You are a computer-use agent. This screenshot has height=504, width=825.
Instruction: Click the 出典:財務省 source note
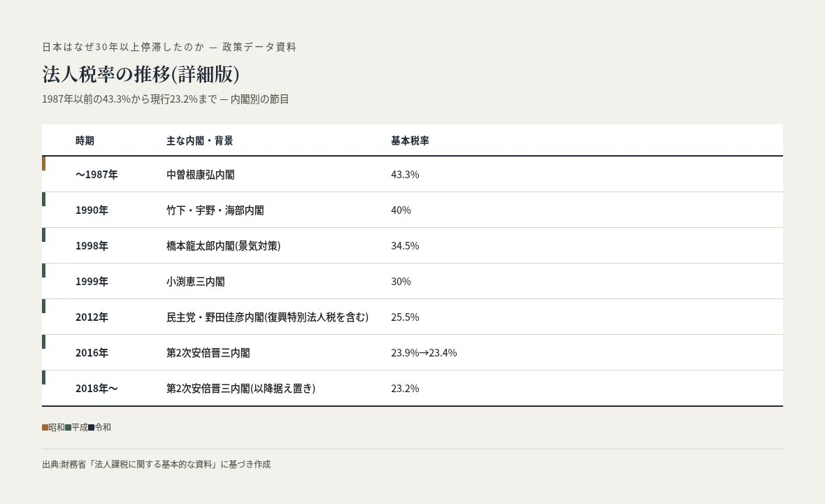tap(157, 464)
